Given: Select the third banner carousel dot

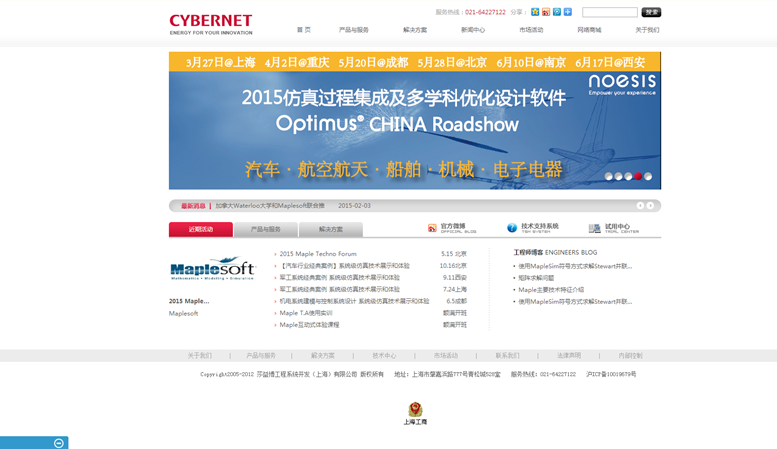Looking at the screenshot, I should tap(628, 176).
